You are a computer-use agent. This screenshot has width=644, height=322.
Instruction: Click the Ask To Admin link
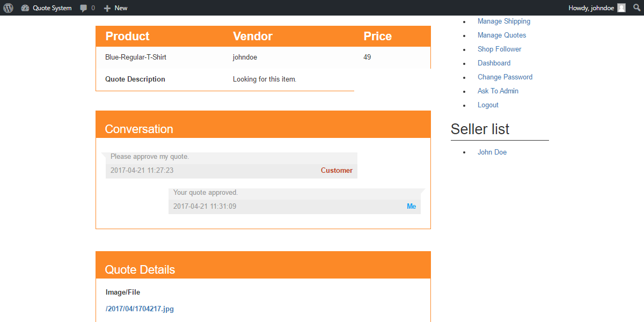[x=497, y=91]
